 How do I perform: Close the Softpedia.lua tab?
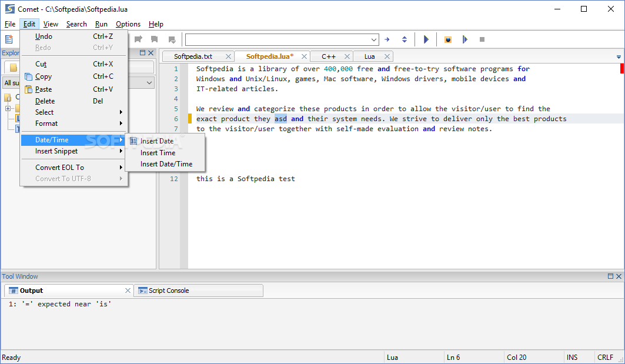(304, 56)
